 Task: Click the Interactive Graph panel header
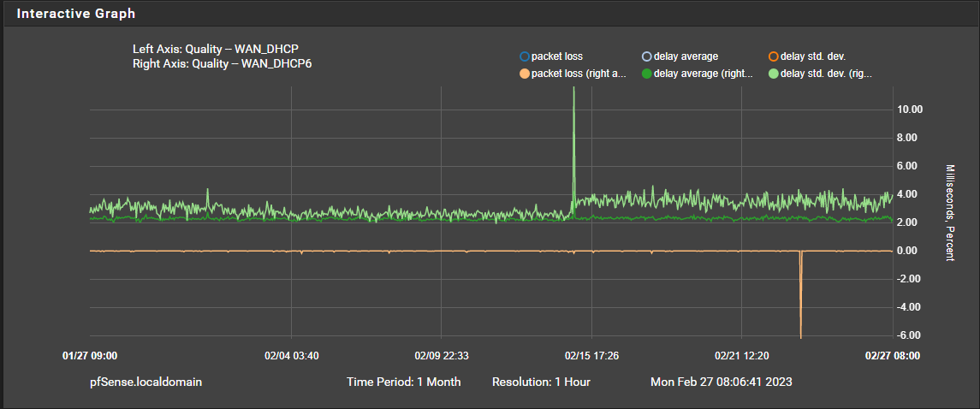point(490,13)
